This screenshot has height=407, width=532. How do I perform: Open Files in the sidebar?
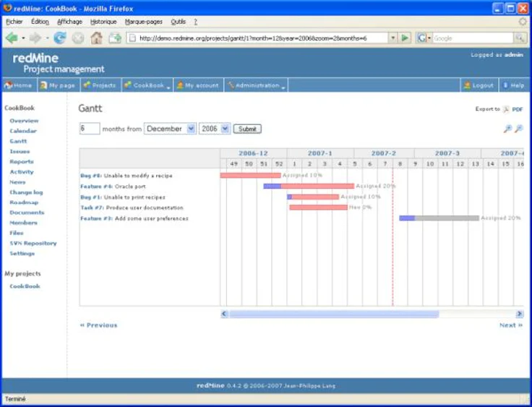[x=17, y=233]
